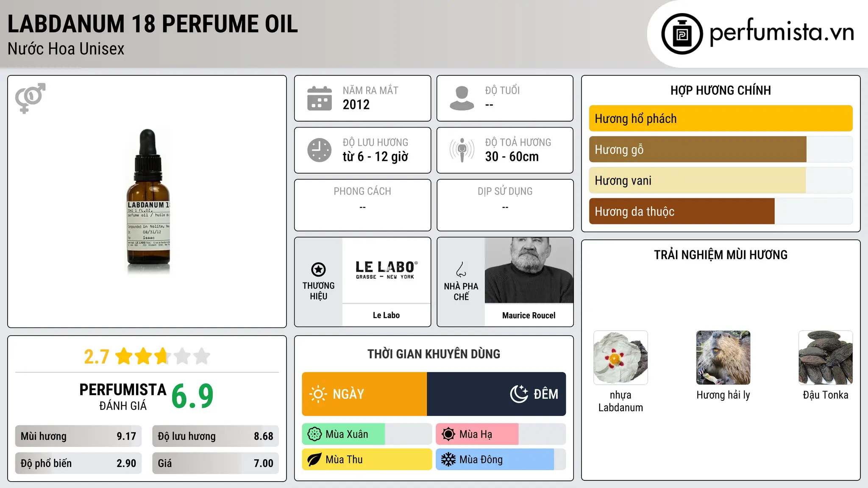This screenshot has width=868, height=488.
Task: Open the Le Labo brand logo
Action: click(387, 270)
